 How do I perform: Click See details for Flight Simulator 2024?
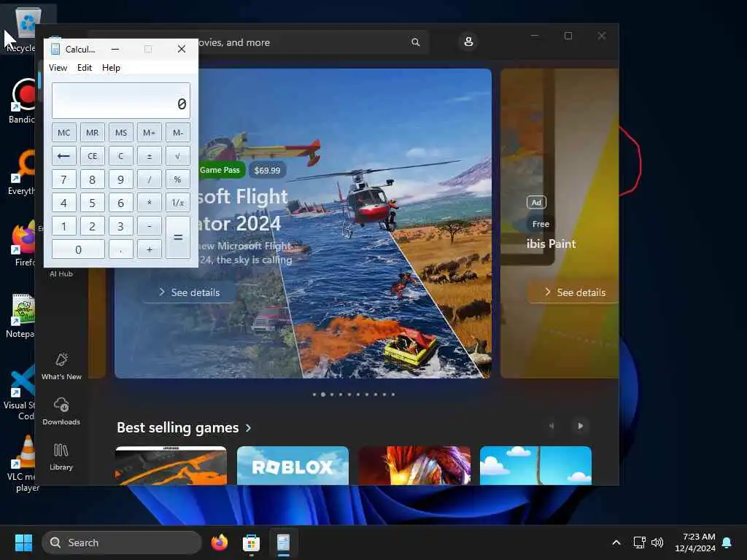pos(189,292)
